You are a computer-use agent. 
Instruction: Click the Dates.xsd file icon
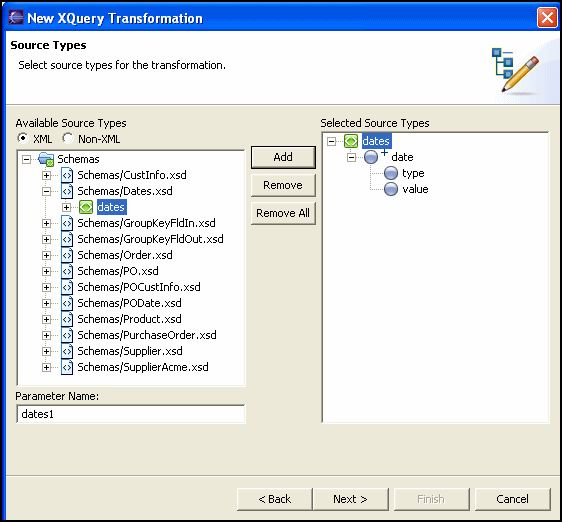tap(67, 191)
